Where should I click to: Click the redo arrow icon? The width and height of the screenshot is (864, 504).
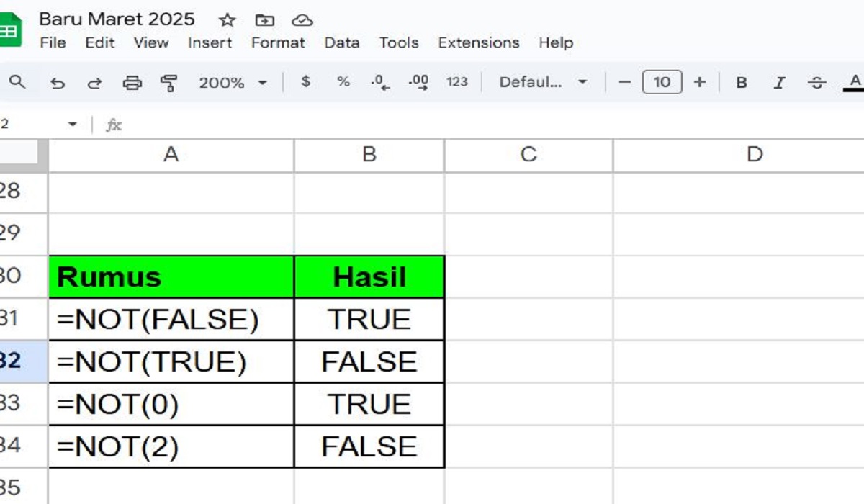[94, 83]
